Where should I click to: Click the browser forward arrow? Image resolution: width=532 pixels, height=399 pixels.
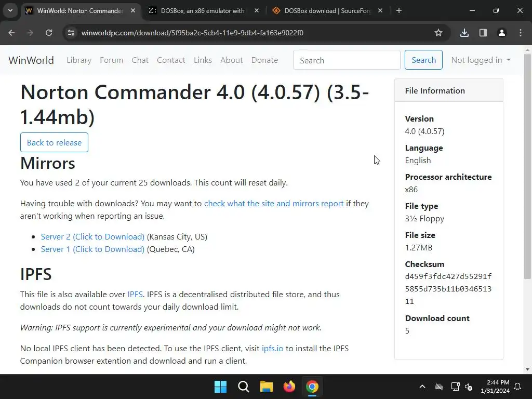(x=30, y=33)
